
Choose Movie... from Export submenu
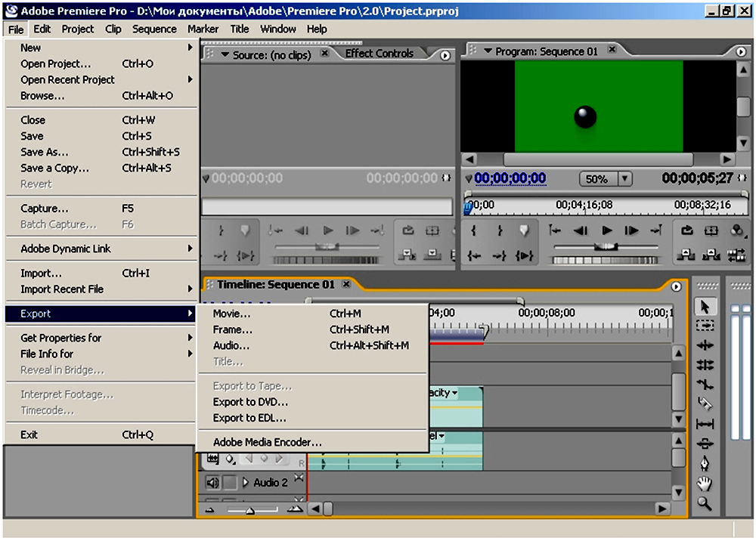point(312,314)
